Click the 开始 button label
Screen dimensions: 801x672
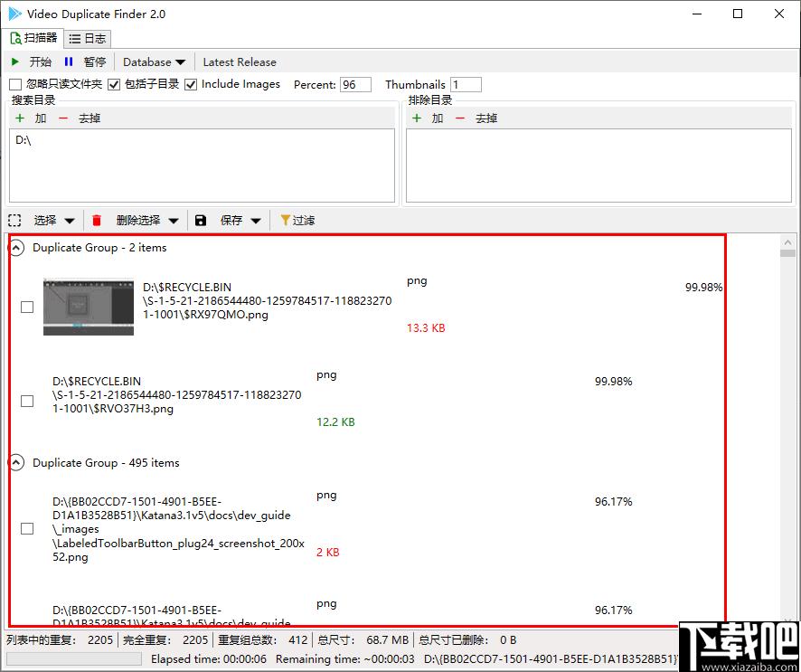[x=41, y=62]
